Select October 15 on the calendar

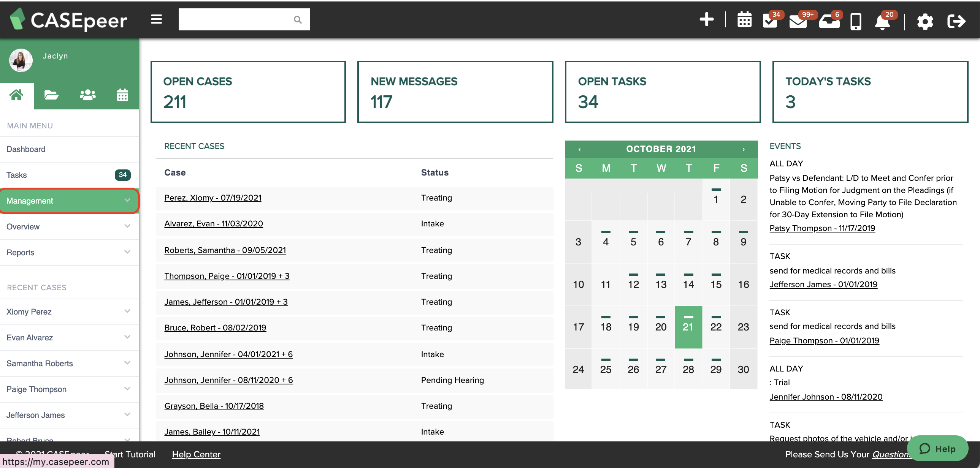(x=715, y=285)
